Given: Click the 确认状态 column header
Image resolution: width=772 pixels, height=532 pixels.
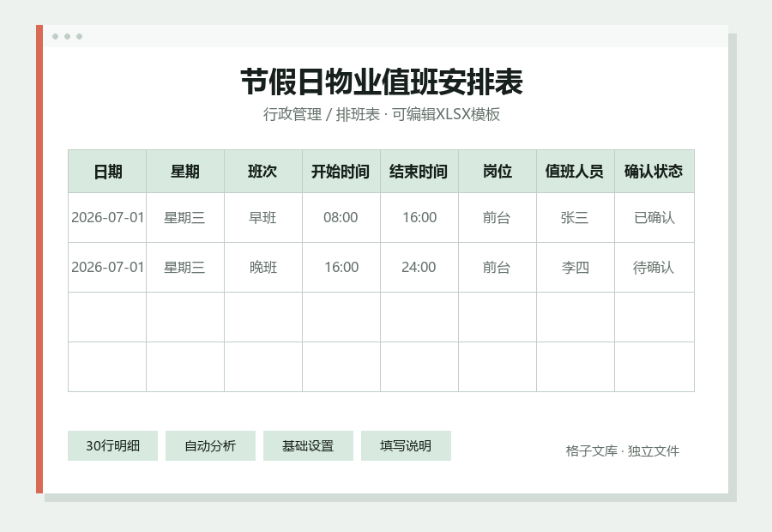Looking at the screenshot, I should (654, 172).
